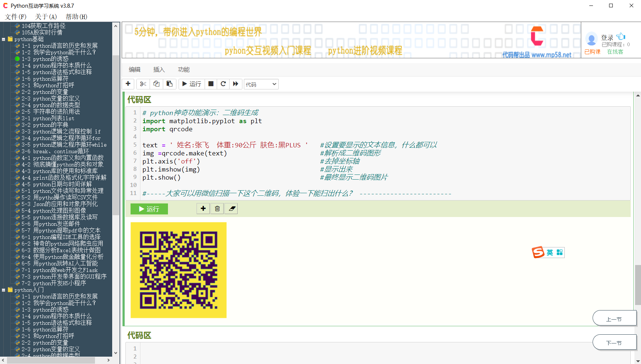Open the 帮助(H) menu
The width and height of the screenshot is (641, 364).
click(76, 16)
